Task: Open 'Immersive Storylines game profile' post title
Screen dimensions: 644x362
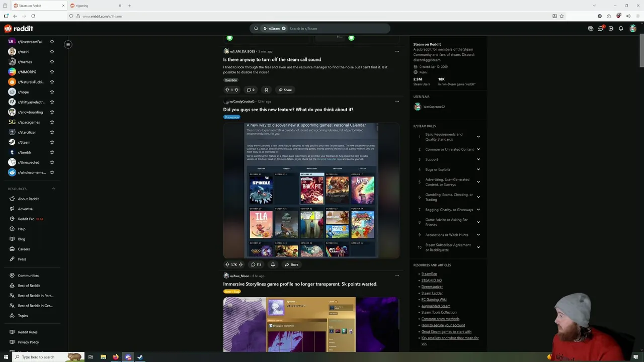Action: [x=300, y=284]
